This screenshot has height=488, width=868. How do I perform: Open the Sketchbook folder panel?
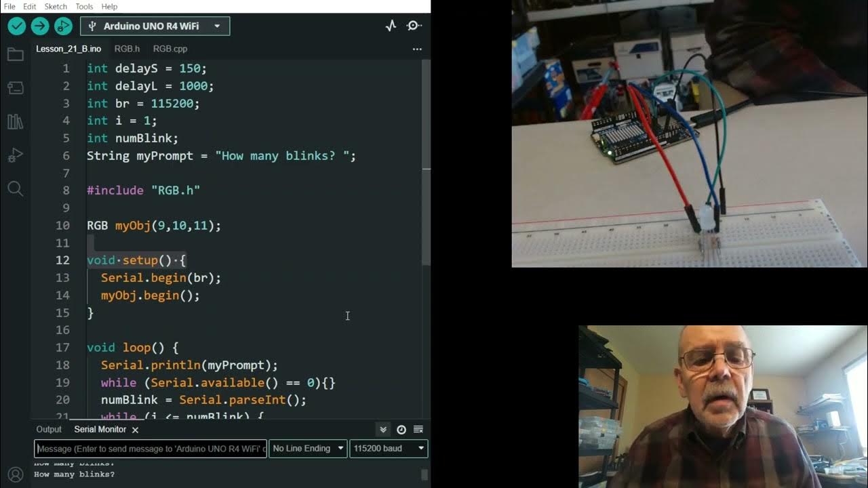click(15, 54)
